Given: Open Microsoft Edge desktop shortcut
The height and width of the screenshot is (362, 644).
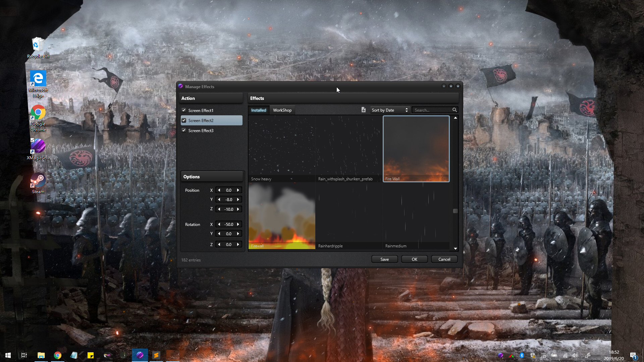Looking at the screenshot, I should click(x=38, y=84).
